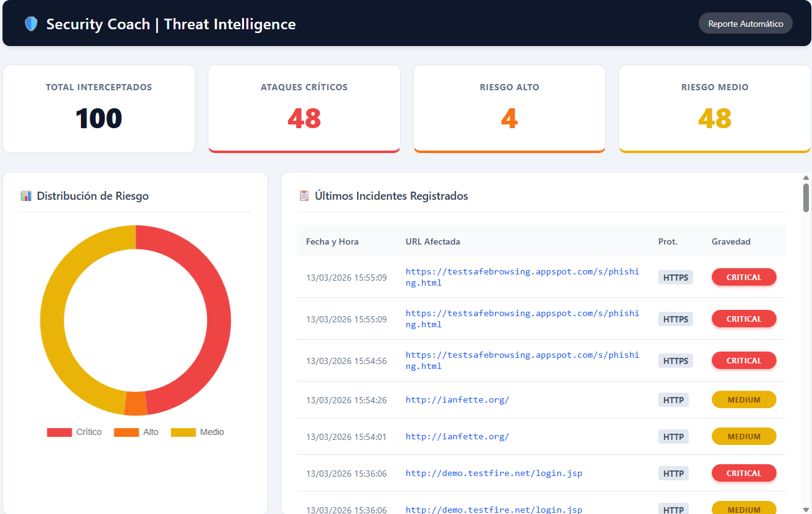Image resolution: width=812 pixels, height=514 pixels.
Task: Click the bar chart icon beside Distribución de Riesgo
Action: [x=26, y=196]
